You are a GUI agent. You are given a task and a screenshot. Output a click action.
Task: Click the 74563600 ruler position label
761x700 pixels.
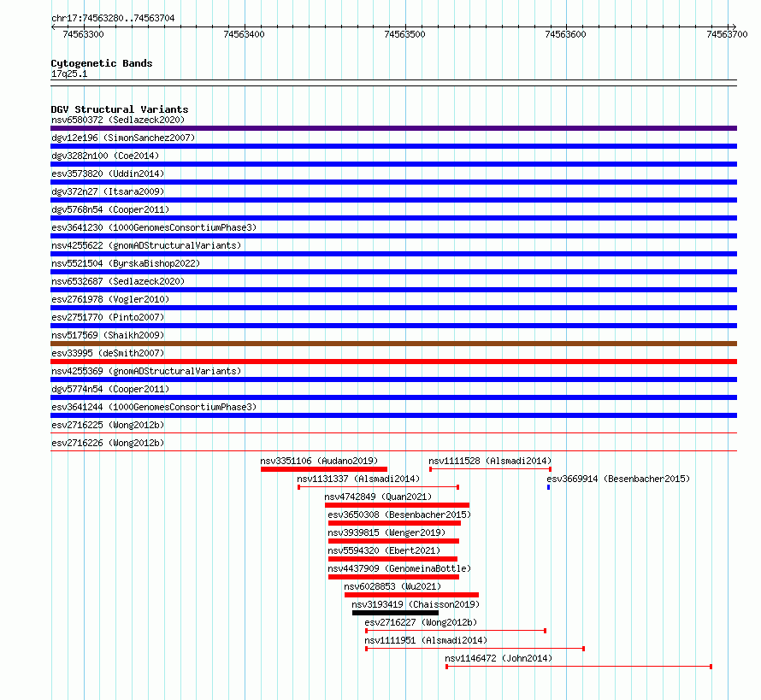(566, 34)
